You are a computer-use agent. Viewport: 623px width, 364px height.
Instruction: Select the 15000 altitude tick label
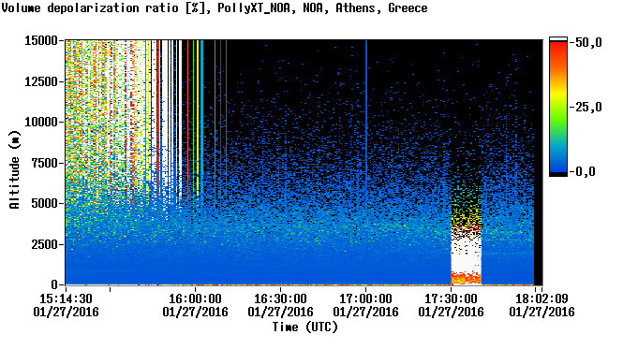click(x=41, y=40)
